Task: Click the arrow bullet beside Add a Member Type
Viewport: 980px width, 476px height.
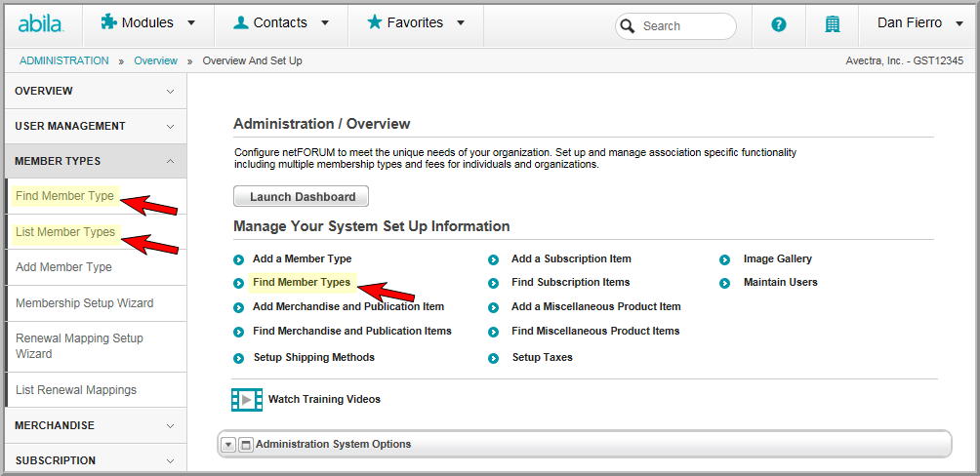Action: 238,259
